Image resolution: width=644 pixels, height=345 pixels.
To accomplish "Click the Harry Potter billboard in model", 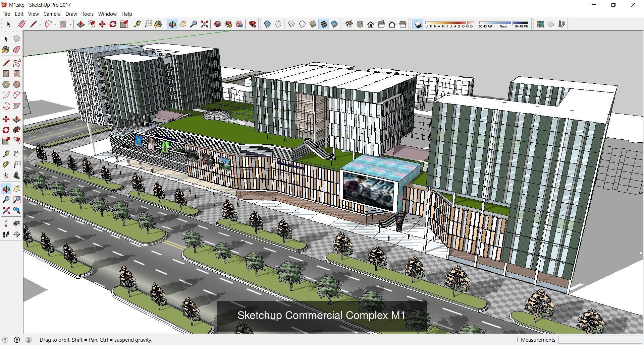I will tap(369, 191).
